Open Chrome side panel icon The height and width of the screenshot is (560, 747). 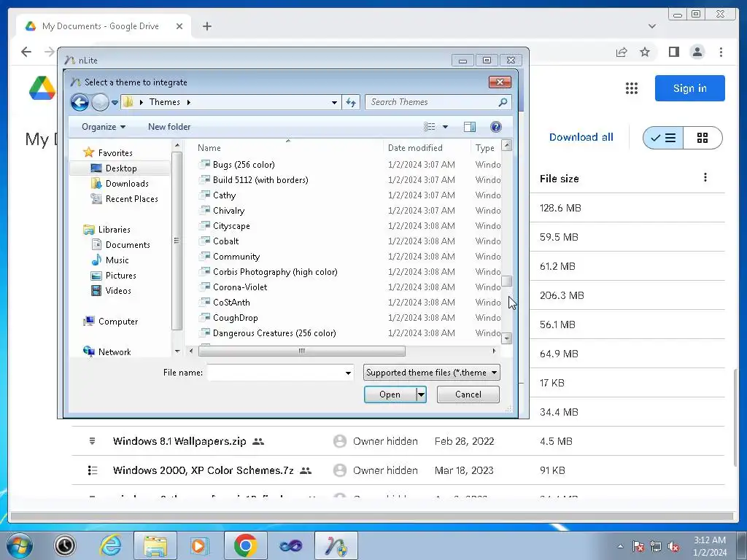(x=673, y=52)
